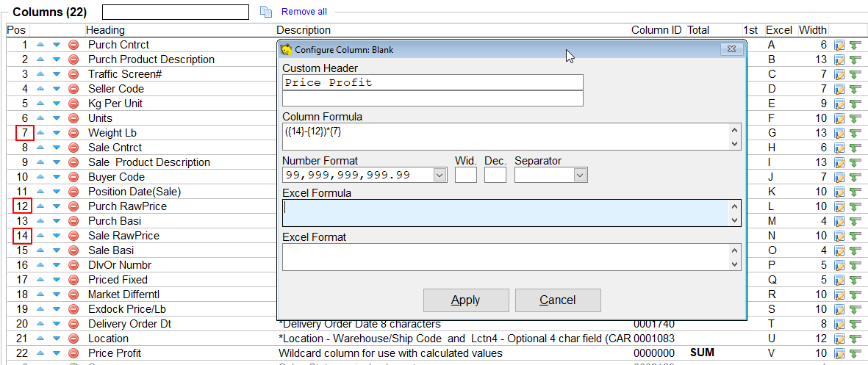Screen dimensions: 868x365
Task: Move Kg Per Unit column up
Action: (40, 104)
